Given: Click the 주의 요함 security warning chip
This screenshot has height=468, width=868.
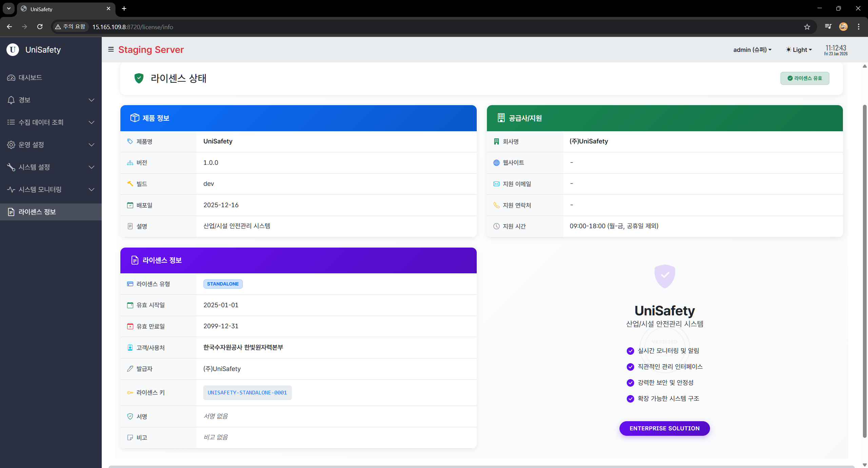Looking at the screenshot, I should [x=70, y=27].
